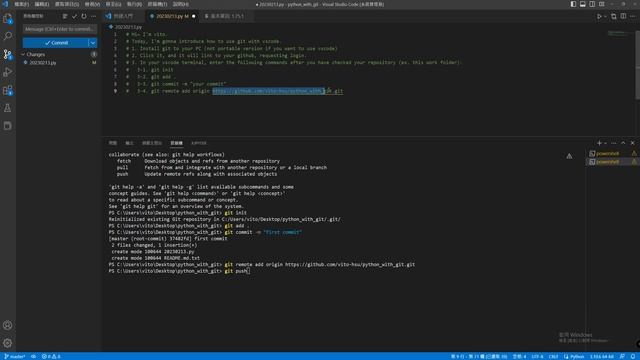This screenshot has width=640, height=360.
Task: Click the editor vertical scrollbar
Action: 637,65
